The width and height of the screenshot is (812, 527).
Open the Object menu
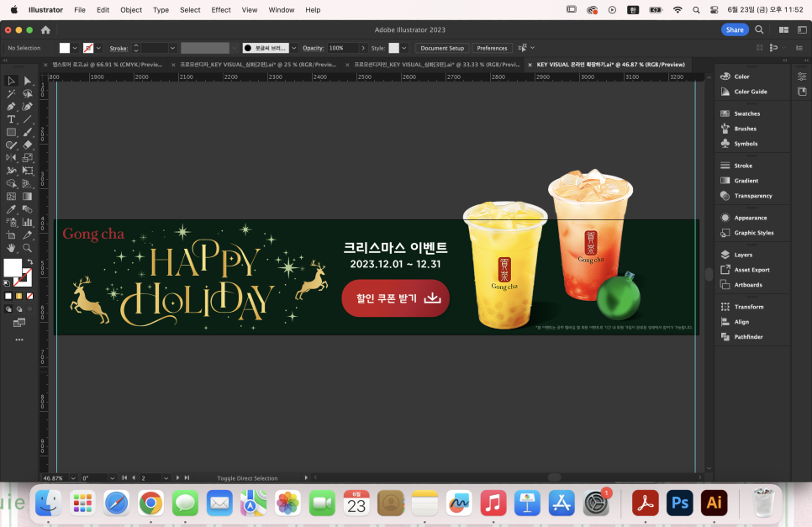pos(131,10)
